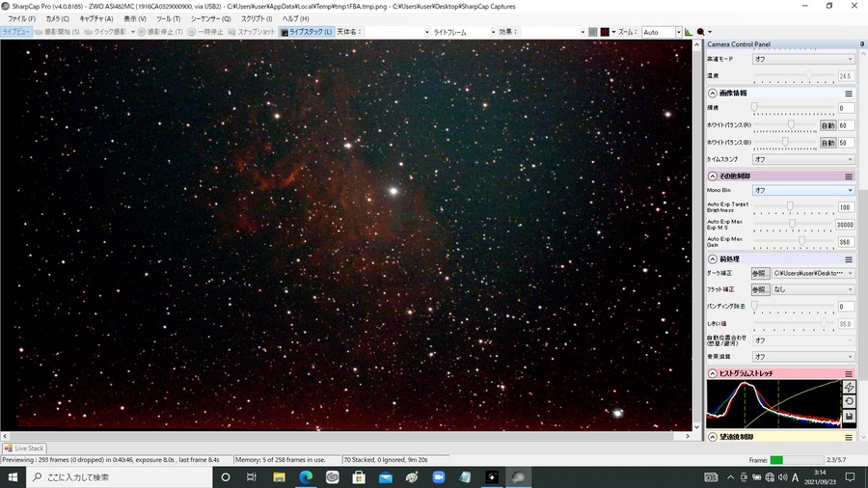Open the 表示 (V) menu
The width and height of the screenshot is (868, 488).
point(135,19)
